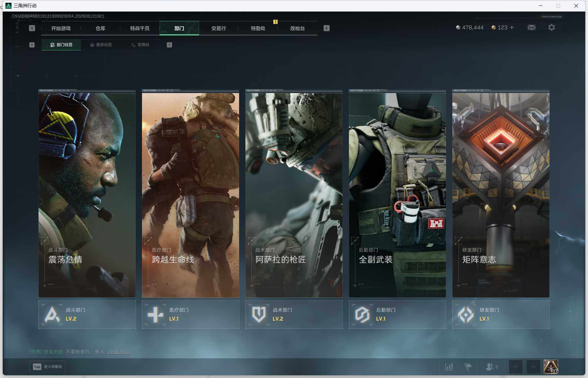The image size is (588, 378).
Task: Add premium currency with plus button
Action: point(512,28)
